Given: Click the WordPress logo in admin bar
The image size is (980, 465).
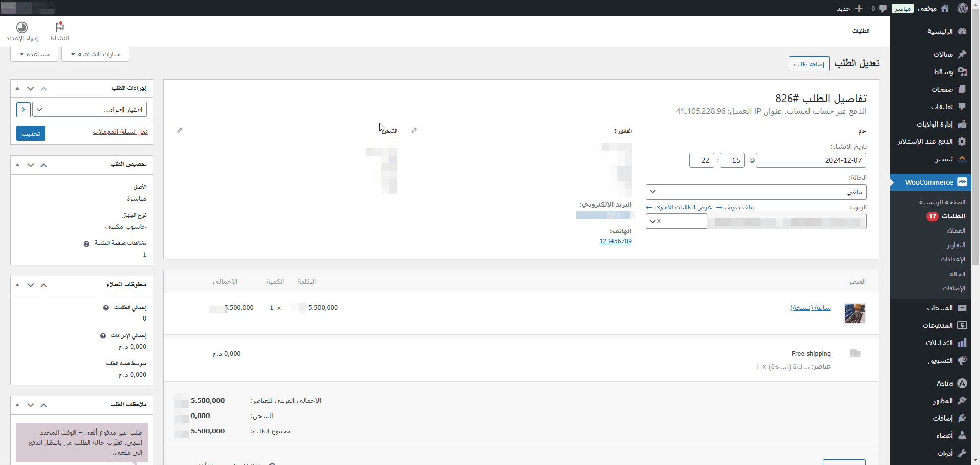Looking at the screenshot, I should pyautogui.click(x=962, y=8).
